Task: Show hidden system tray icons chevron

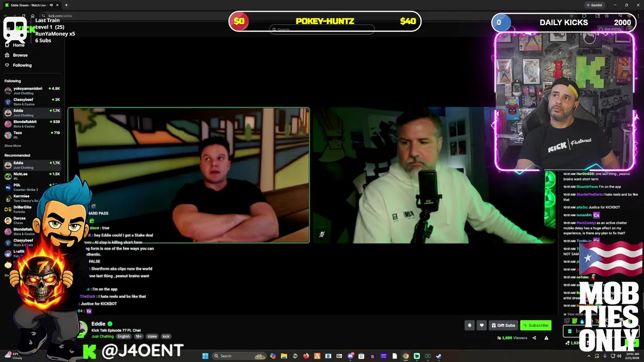Action: point(589,356)
